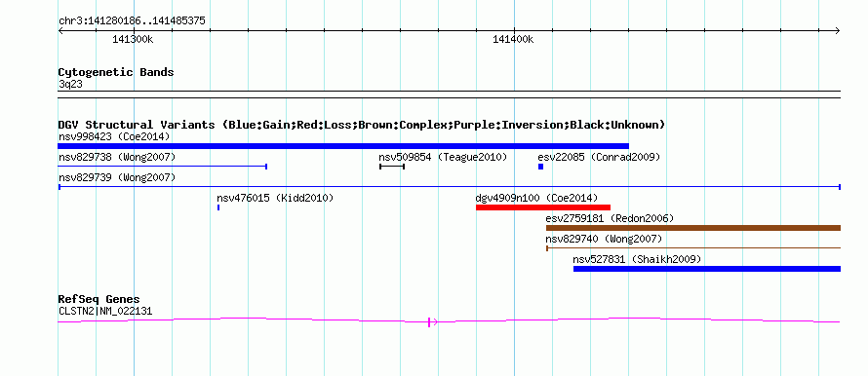Viewport: 868px width, 376px height.
Task: Click the blue nsv527831 gain bar
Action: click(707, 269)
